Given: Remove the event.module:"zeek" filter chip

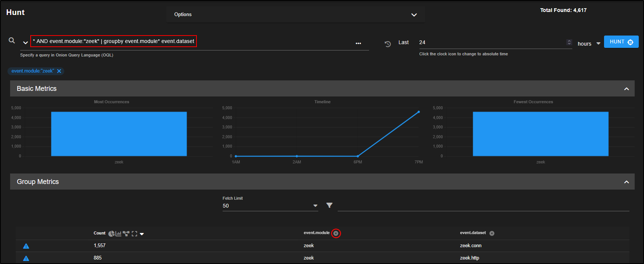Looking at the screenshot, I should click(59, 71).
